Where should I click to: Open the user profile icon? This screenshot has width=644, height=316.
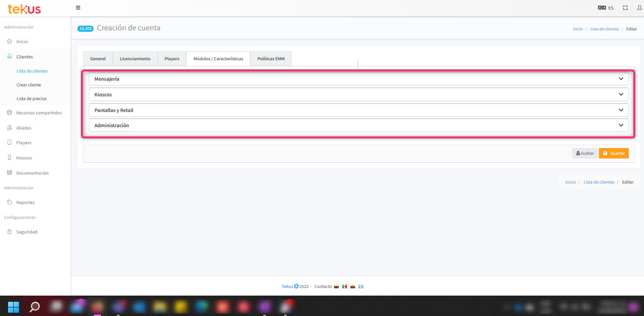[639, 8]
